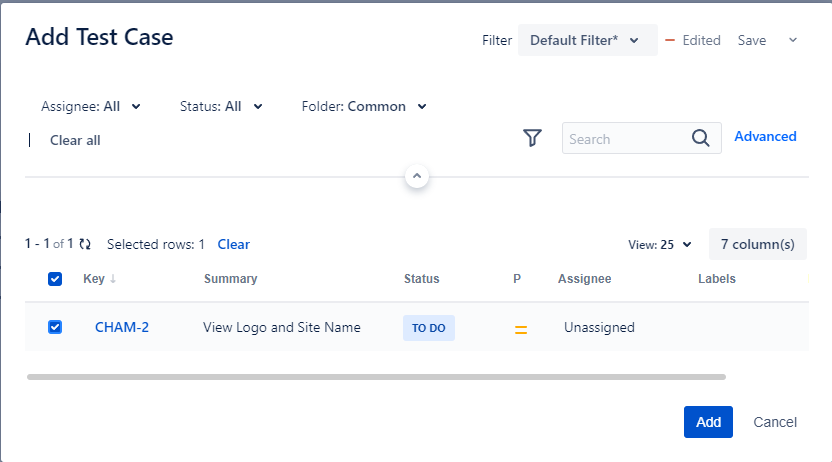Open the Assignee filter dropdown
Viewport: 832px width, 462px height.
(x=91, y=106)
